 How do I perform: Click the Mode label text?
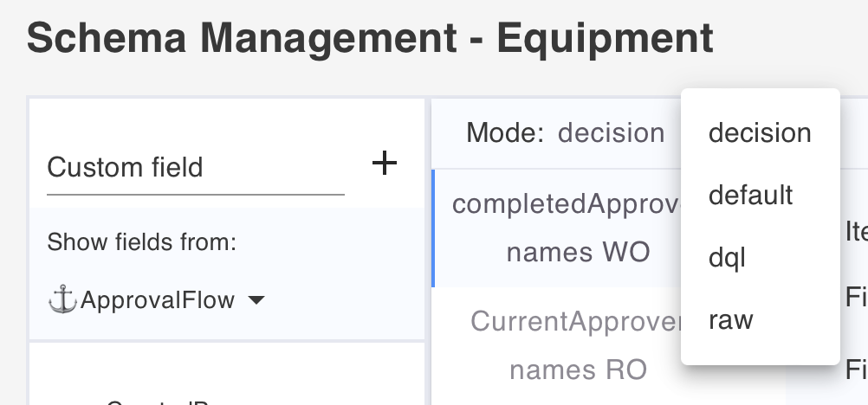click(x=505, y=132)
